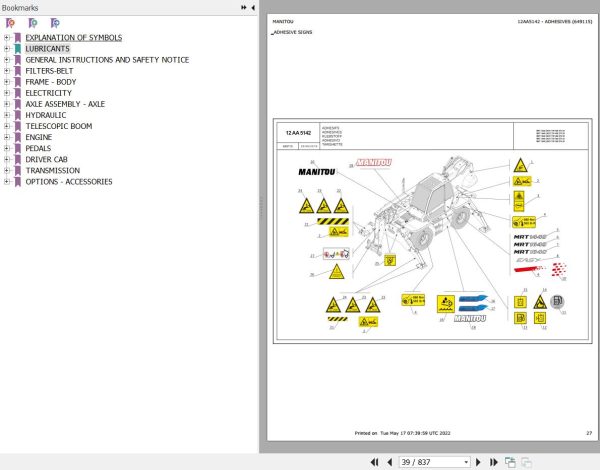This screenshot has height=470, width=600.
Task: Open the page number dropdown
Action: point(466,462)
